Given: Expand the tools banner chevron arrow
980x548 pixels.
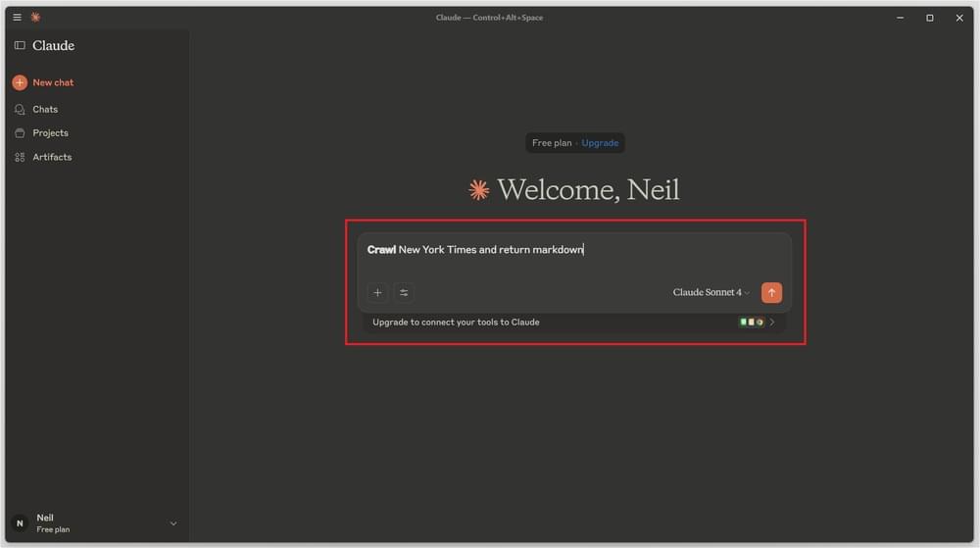Looking at the screenshot, I should pyautogui.click(x=772, y=322).
